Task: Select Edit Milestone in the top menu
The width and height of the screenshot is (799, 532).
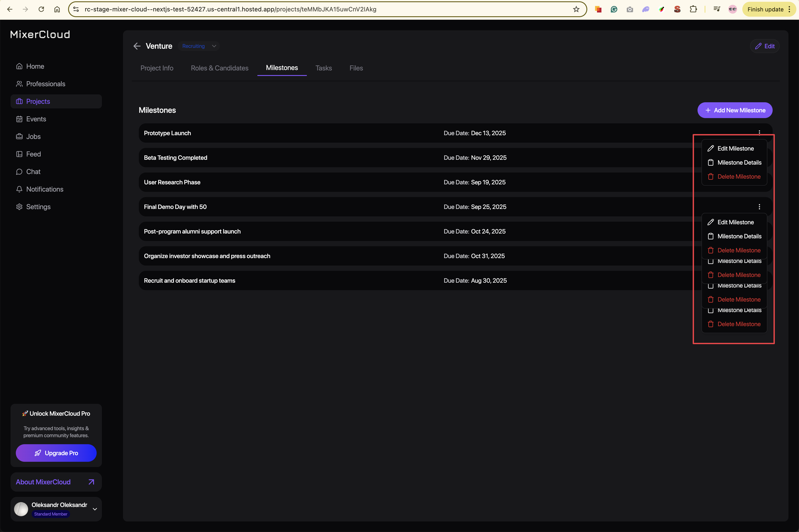Action: pyautogui.click(x=735, y=149)
